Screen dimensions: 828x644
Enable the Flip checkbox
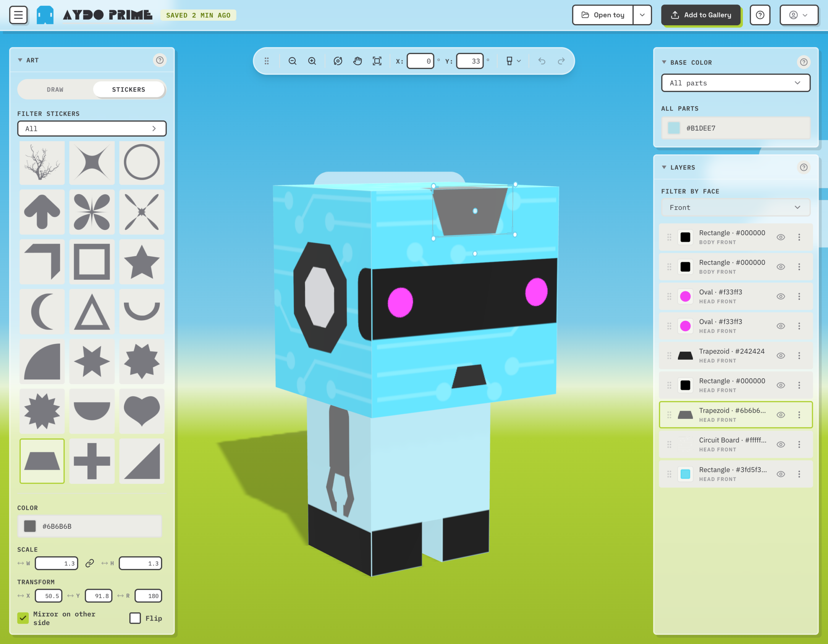point(135,618)
